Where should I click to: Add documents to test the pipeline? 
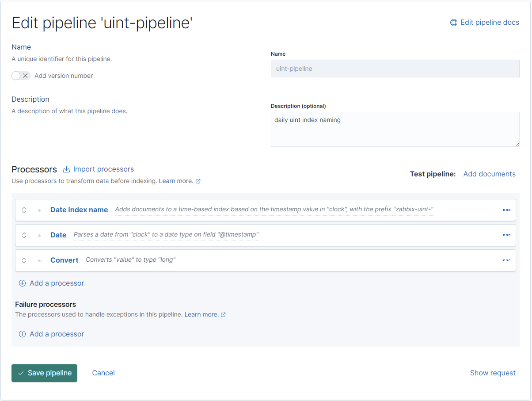[489, 174]
